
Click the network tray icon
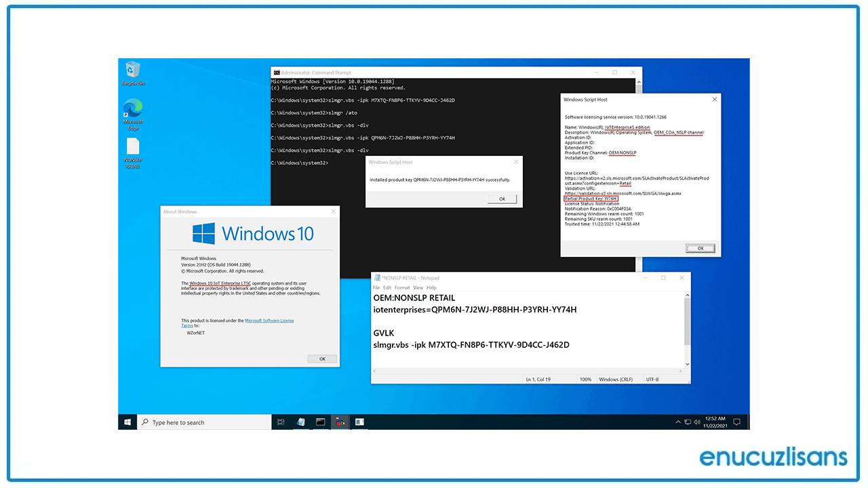point(688,422)
